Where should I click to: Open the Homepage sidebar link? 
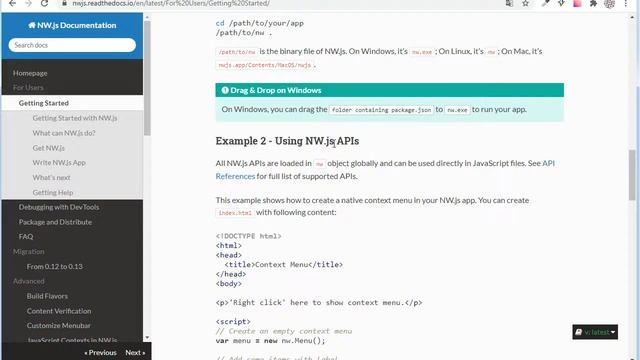coord(30,73)
